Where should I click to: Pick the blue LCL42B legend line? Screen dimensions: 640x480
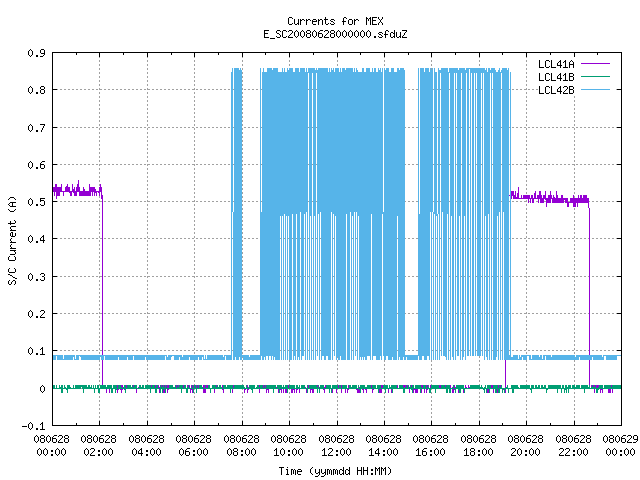595,89
